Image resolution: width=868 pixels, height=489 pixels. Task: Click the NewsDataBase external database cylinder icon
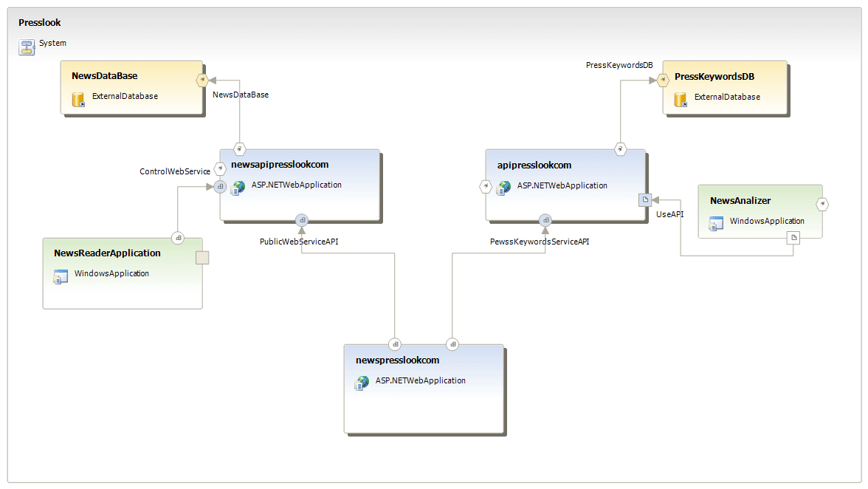[x=78, y=99]
